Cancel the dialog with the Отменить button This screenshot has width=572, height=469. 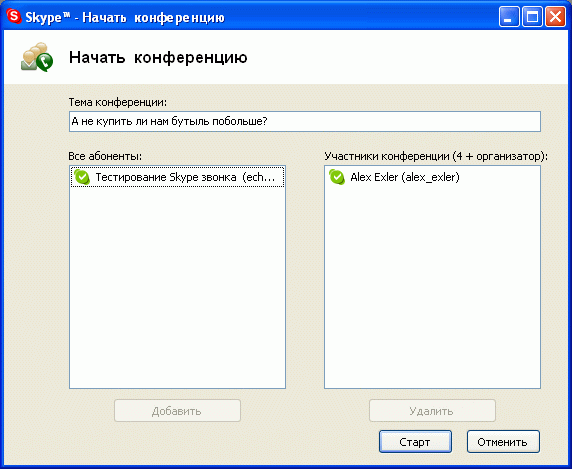tap(503, 442)
